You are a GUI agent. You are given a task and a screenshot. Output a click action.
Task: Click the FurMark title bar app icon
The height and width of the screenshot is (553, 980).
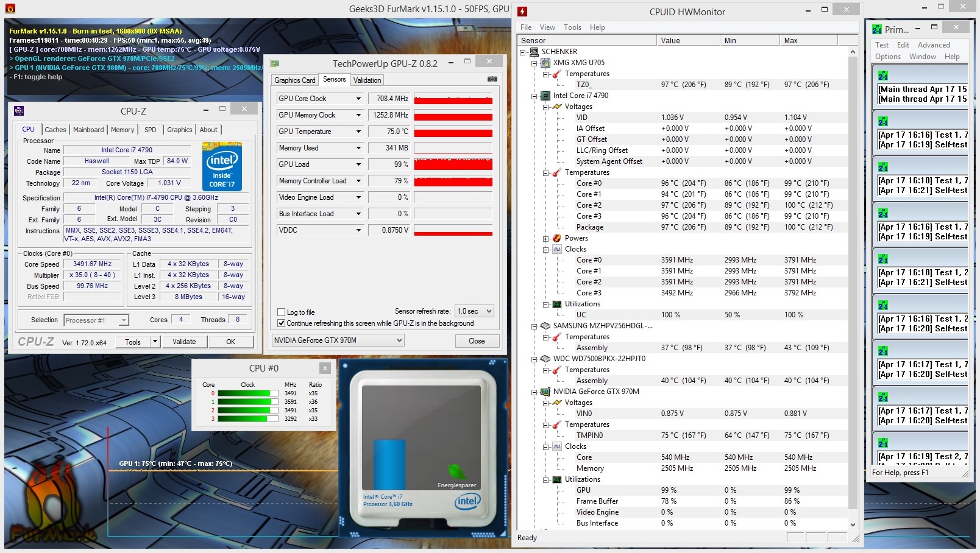pyautogui.click(x=10, y=9)
